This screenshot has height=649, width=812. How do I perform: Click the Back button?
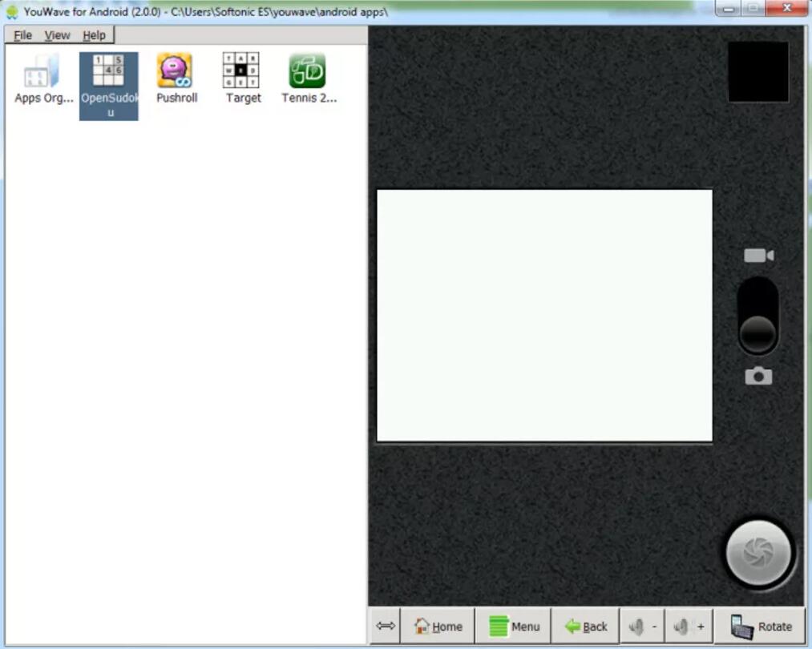coord(586,627)
